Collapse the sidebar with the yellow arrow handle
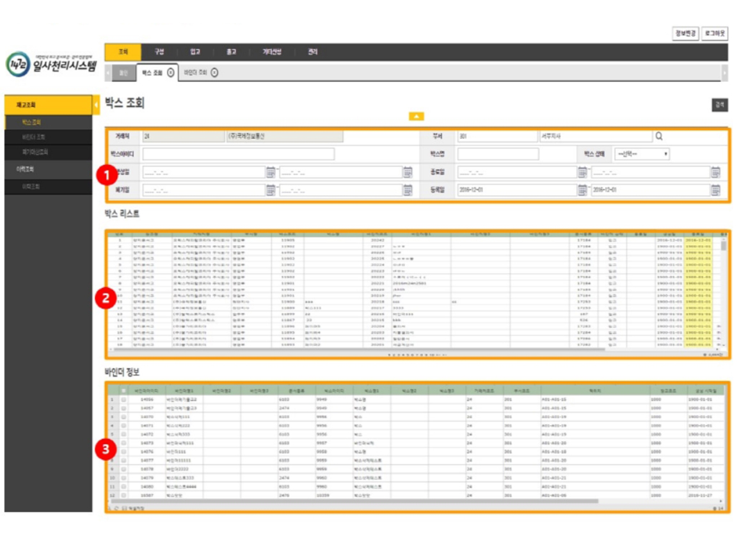This screenshot has height=560, width=739. click(x=96, y=105)
